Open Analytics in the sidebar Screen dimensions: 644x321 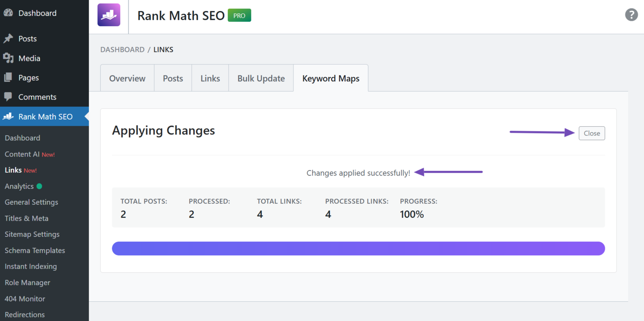click(x=19, y=186)
